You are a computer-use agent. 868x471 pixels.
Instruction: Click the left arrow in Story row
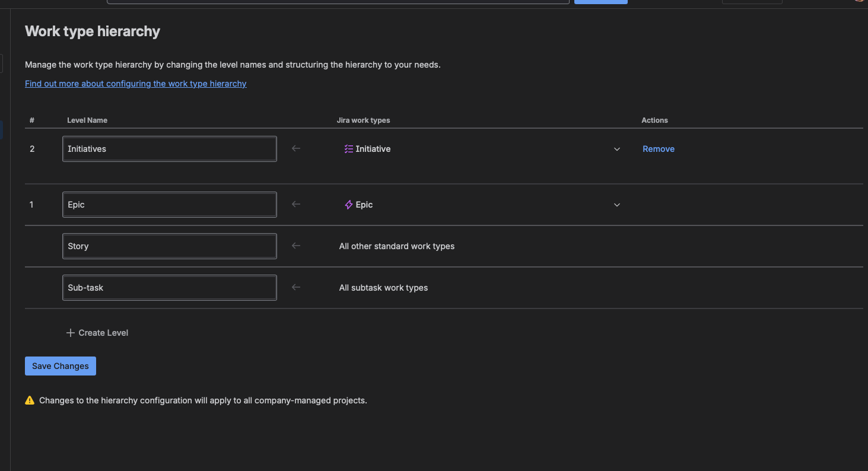296,246
